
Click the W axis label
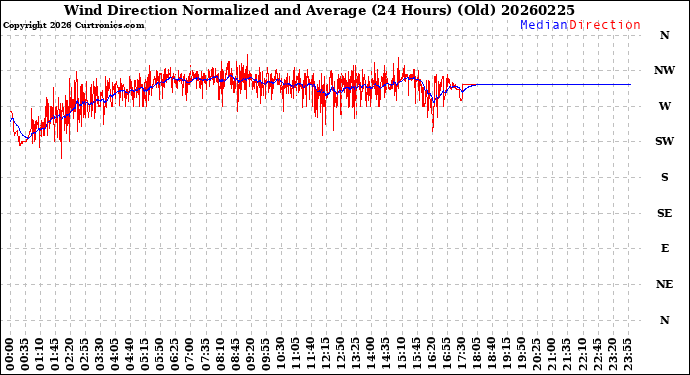[x=664, y=106]
